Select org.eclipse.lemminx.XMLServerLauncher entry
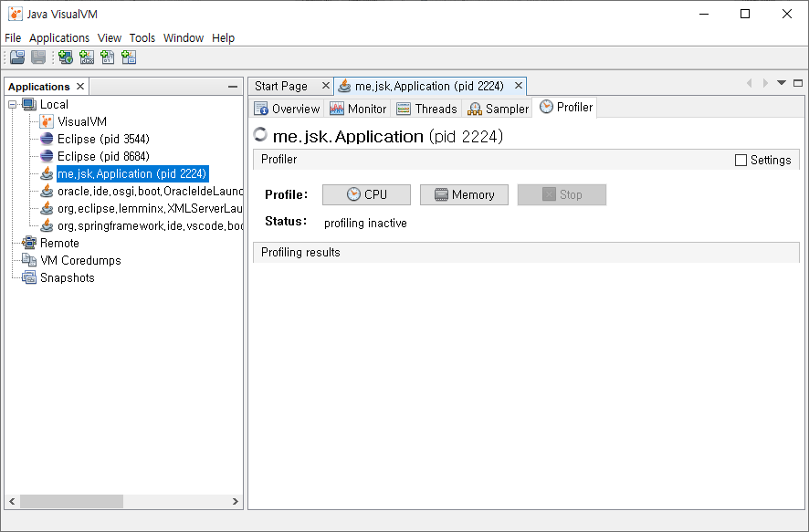The width and height of the screenshot is (809, 532). click(x=150, y=209)
